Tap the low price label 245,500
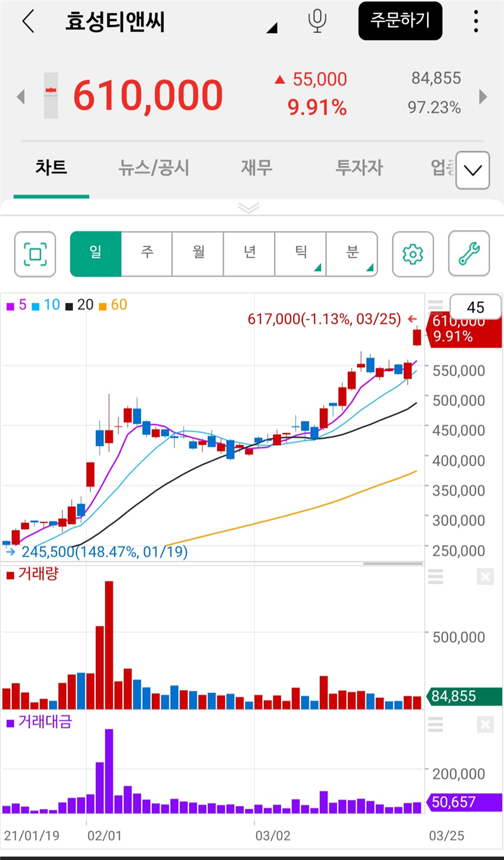Image resolution: width=504 pixels, height=860 pixels. coord(98,552)
